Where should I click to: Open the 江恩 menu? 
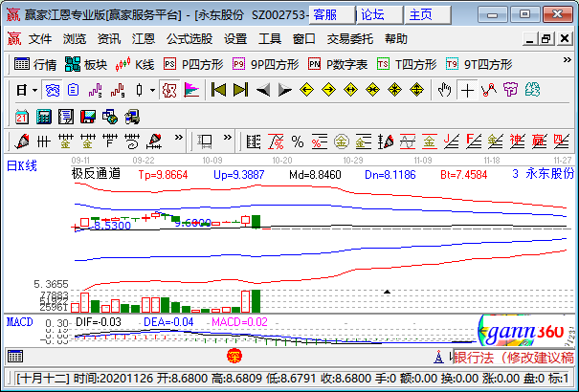(143, 38)
